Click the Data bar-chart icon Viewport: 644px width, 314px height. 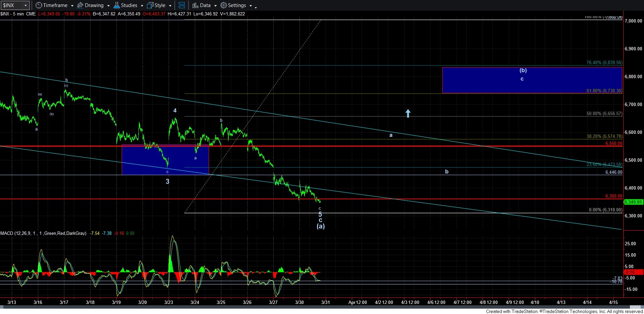tap(195, 5)
